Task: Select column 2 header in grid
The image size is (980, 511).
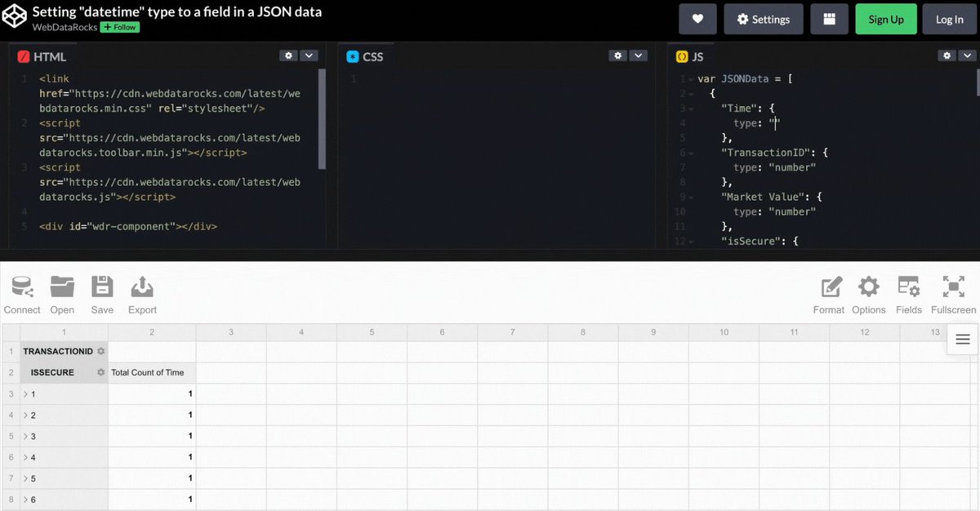Action: [x=152, y=332]
